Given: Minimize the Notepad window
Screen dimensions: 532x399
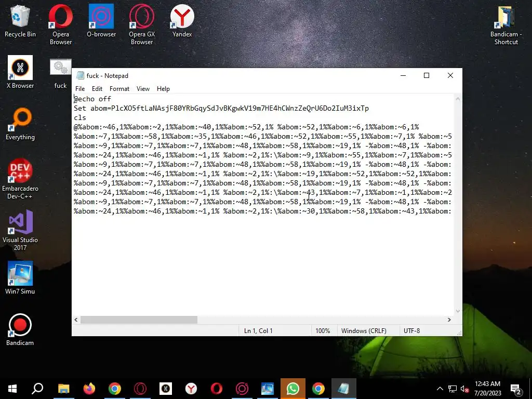Looking at the screenshot, I should (x=403, y=75).
